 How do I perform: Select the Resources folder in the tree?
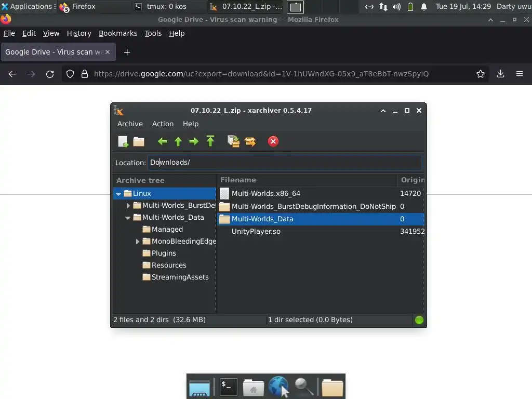click(x=169, y=265)
